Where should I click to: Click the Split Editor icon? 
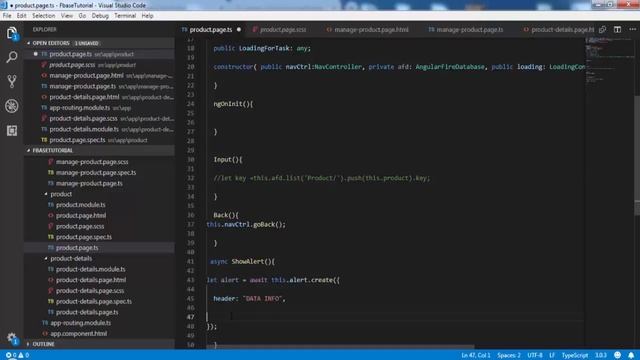click(617, 29)
